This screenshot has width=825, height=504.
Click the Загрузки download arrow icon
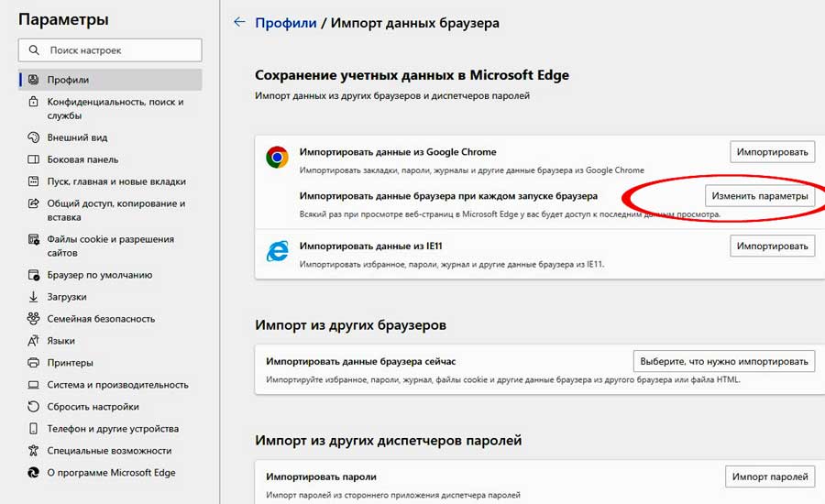point(33,297)
